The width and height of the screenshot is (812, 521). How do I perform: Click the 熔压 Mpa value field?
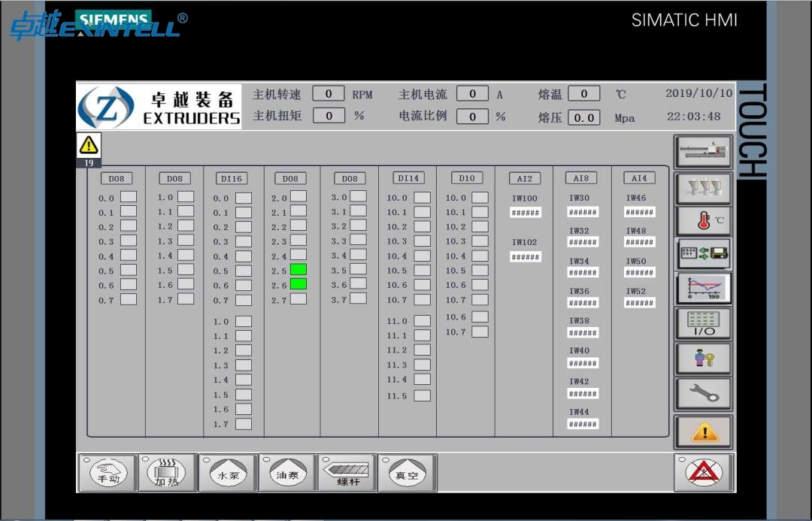[584, 117]
